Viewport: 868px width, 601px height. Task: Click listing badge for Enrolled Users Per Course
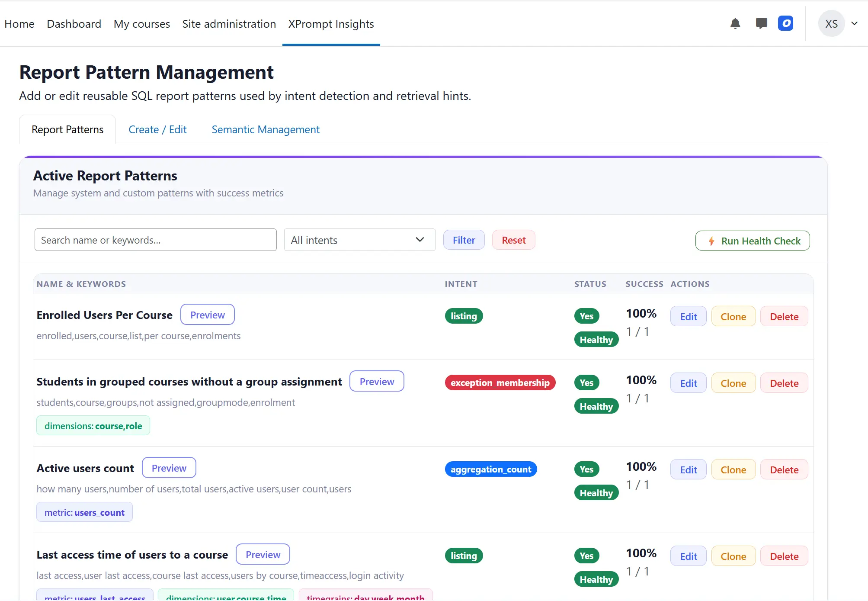tap(464, 316)
